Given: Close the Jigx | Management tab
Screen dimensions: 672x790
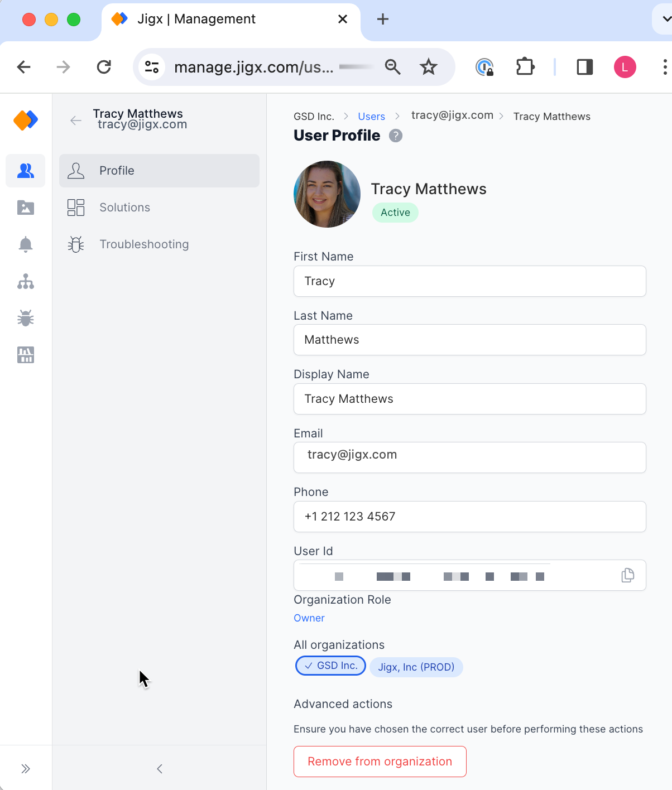Looking at the screenshot, I should tap(343, 19).
